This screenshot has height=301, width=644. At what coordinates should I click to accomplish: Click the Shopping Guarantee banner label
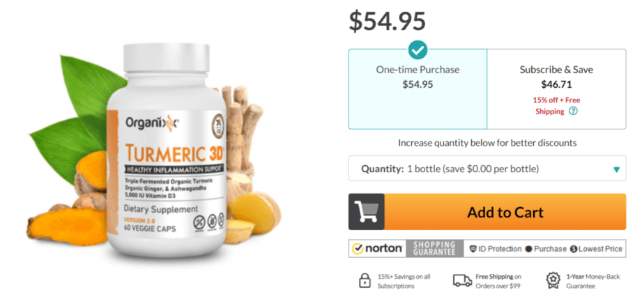point(434,249)
